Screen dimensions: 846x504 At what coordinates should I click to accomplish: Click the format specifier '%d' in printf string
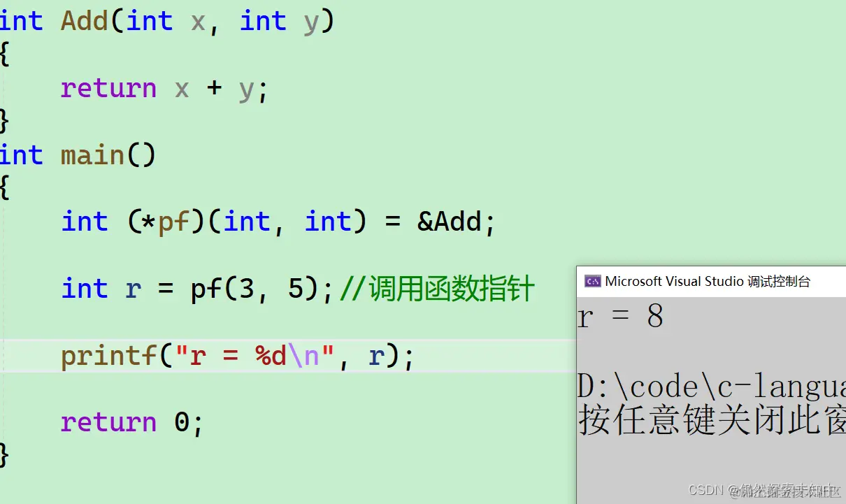click(271, 356)
